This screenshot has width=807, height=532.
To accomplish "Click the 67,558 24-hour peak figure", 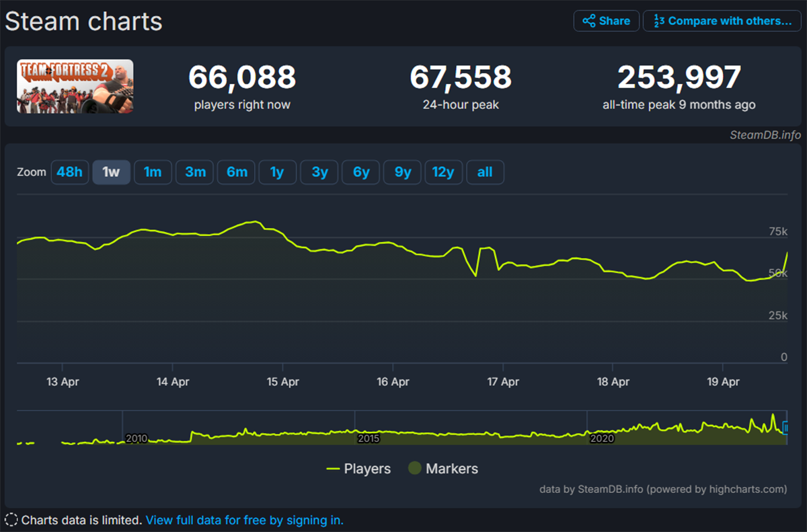I will [x=461, y=77].
